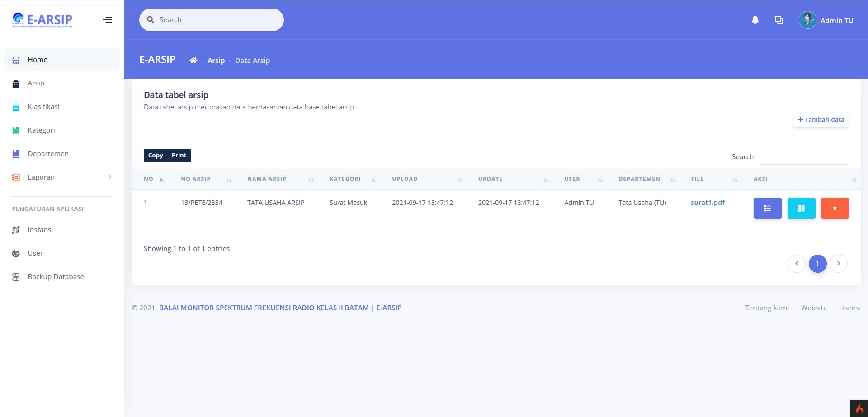Toggle the sidebar hamburger menu icon
Image resolution: width=868 pixels, height=417 pixels.
pos(108,20)
